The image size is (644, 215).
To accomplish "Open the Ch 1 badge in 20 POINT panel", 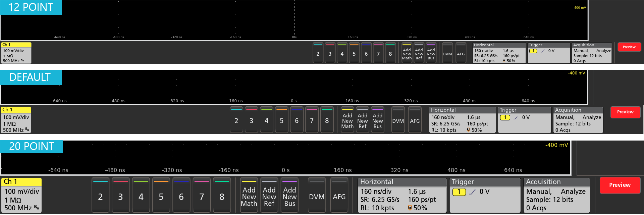I will [21, 195].
